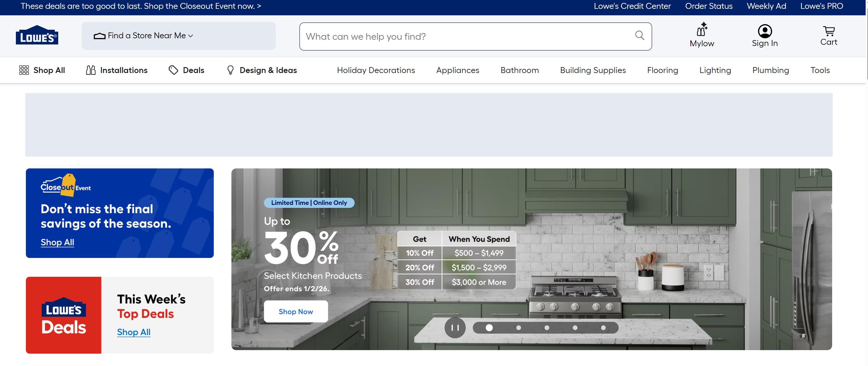Select the third carousel slide dot
This screenshot has width=868, height=366.
point(547,328)
